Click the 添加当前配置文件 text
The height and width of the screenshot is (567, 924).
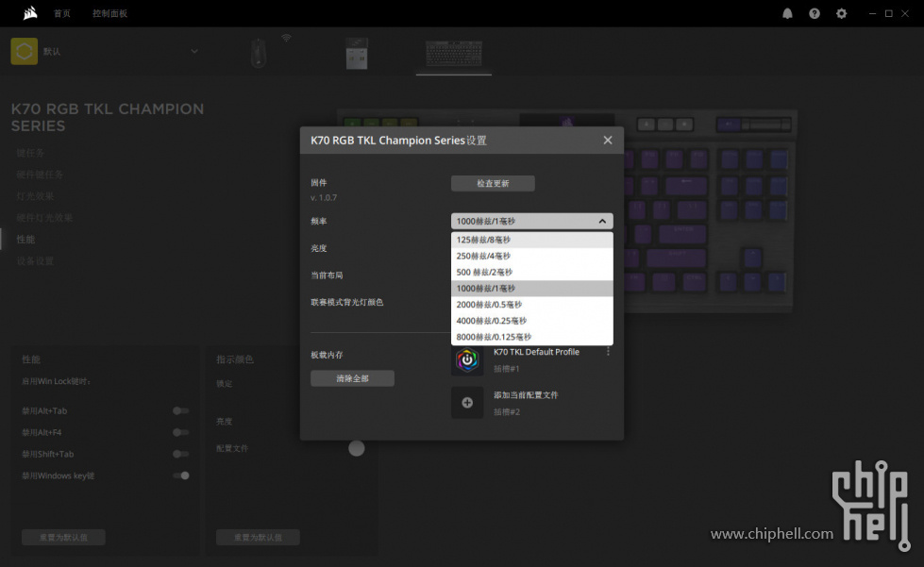point(526,395)
